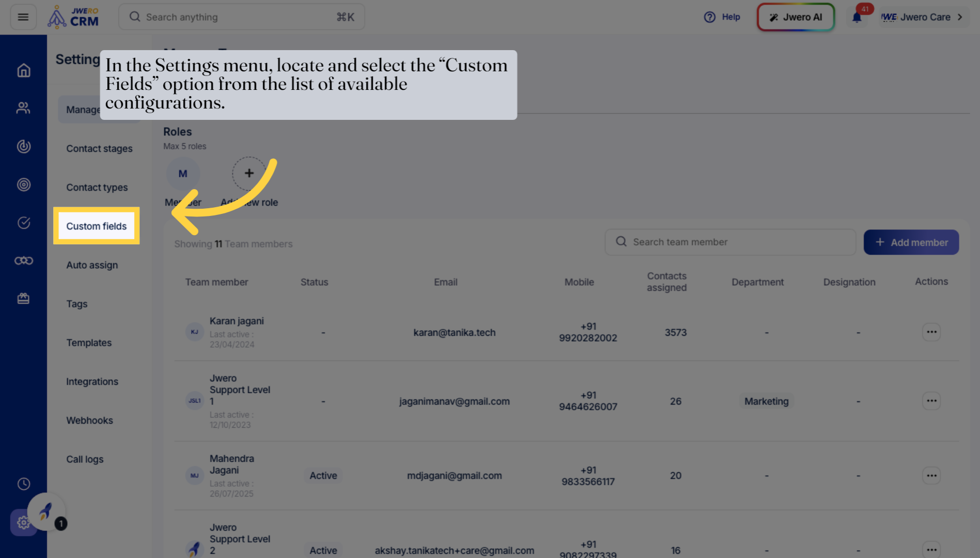Click the Help link

pyautogui.click(x=722, y=17)
